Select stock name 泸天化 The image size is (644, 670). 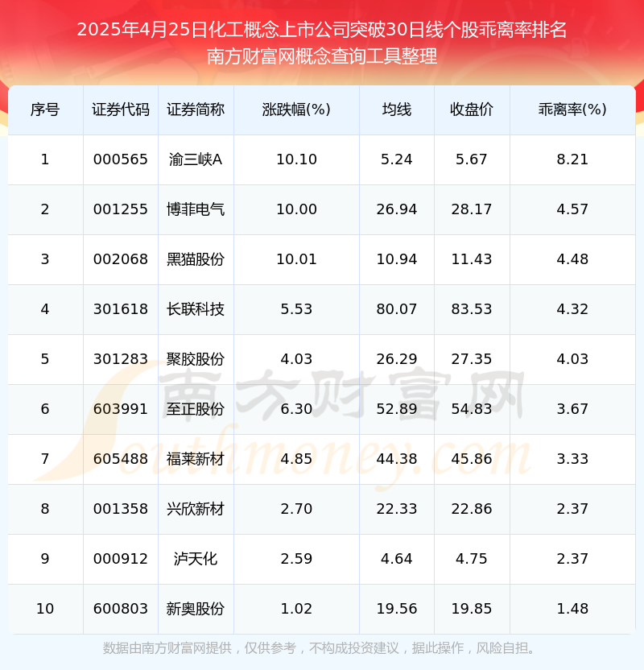point(196,560)
